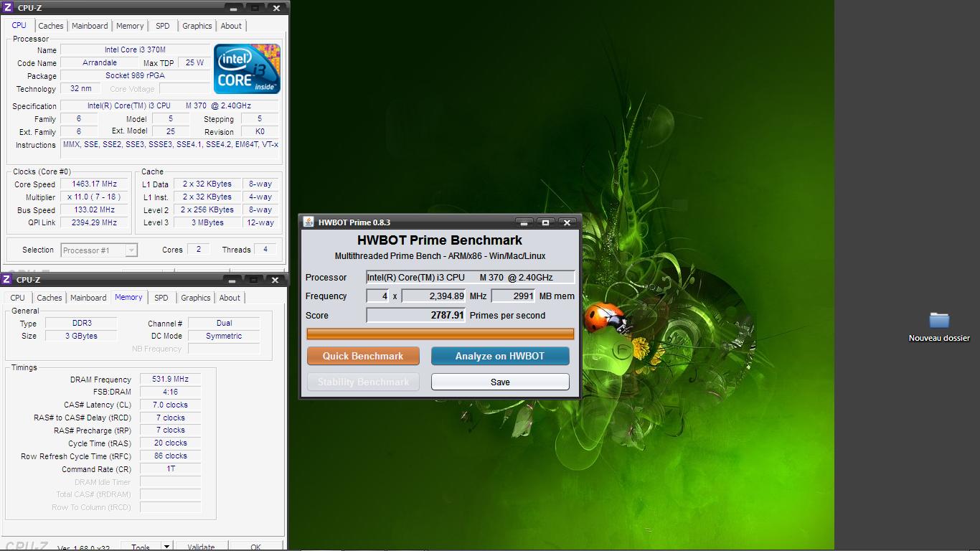The image size is (980, 551).
Task: Click the Command Rate value 1T
Action: [x=171, y=468]
